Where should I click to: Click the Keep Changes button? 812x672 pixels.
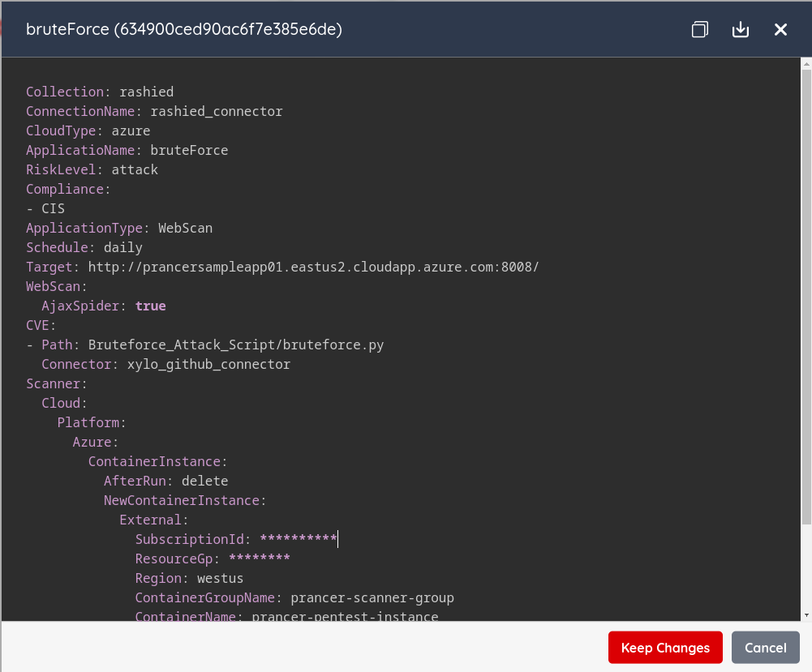[665, 647]
